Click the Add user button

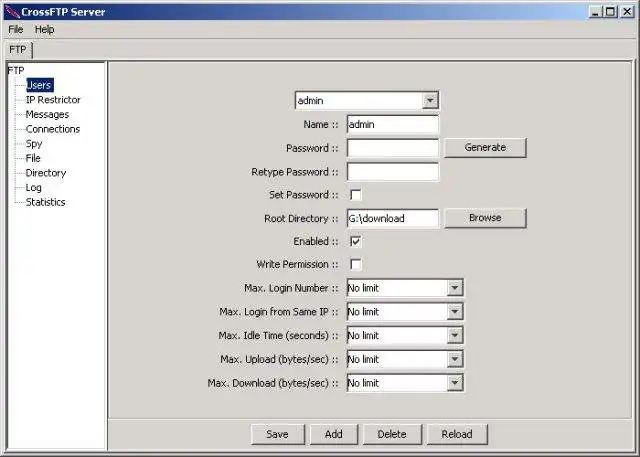point(334,434)
